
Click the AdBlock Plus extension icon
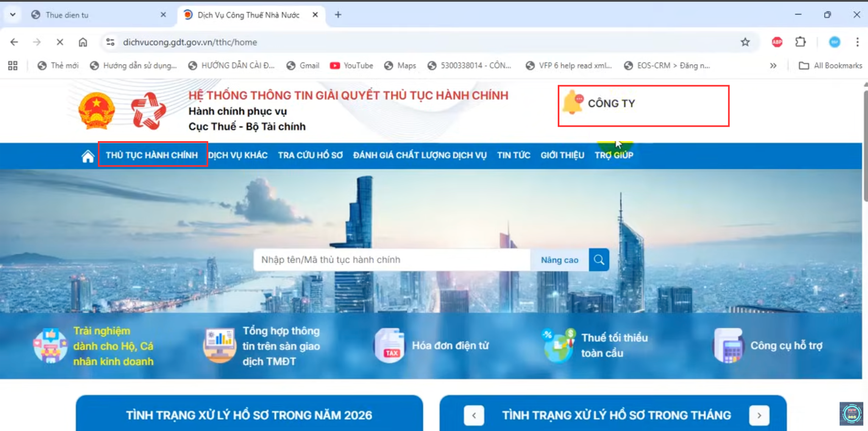tap(777, 42)
